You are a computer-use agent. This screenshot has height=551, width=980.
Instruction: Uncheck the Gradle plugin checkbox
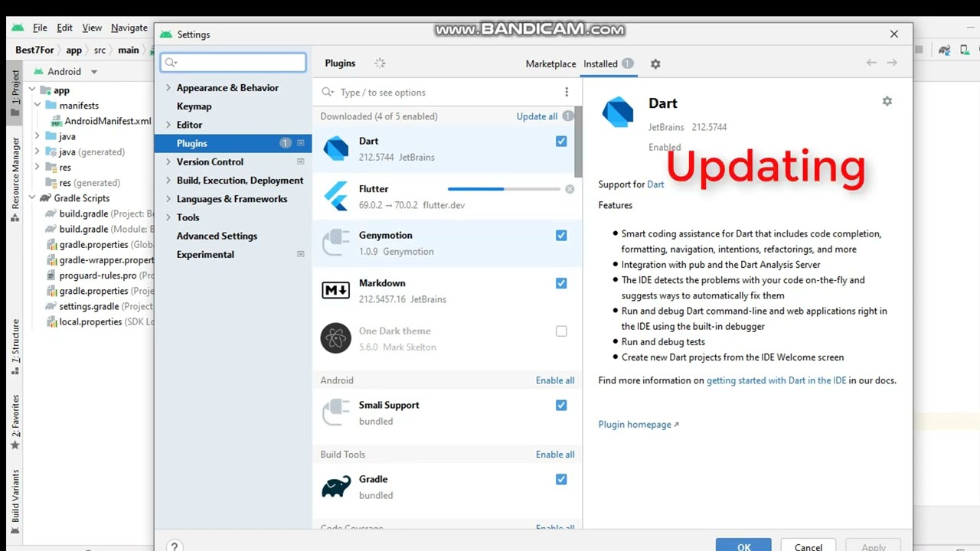click(561, 480)
